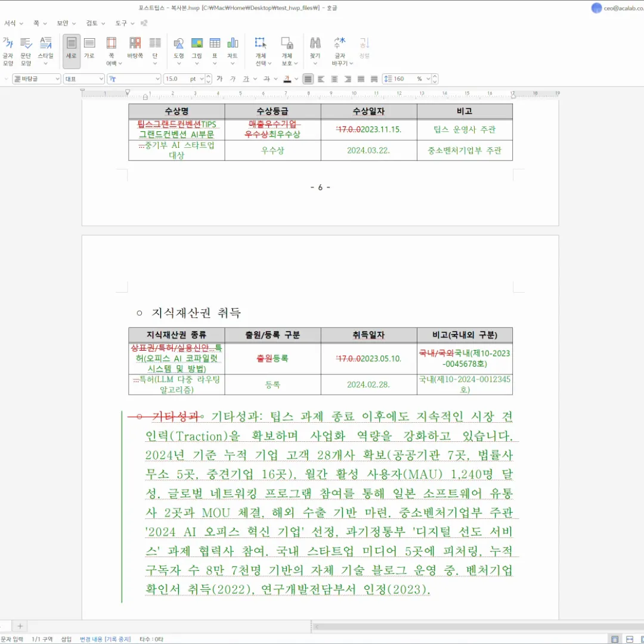Enable center paragraph alignment
The image size is (644, 644).
tap(335, 79)
